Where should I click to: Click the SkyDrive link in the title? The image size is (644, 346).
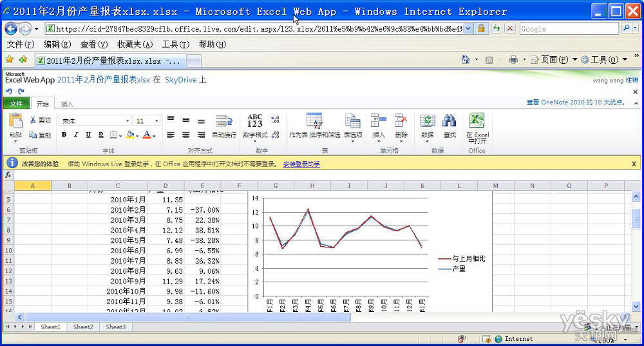tap(181, 80)
